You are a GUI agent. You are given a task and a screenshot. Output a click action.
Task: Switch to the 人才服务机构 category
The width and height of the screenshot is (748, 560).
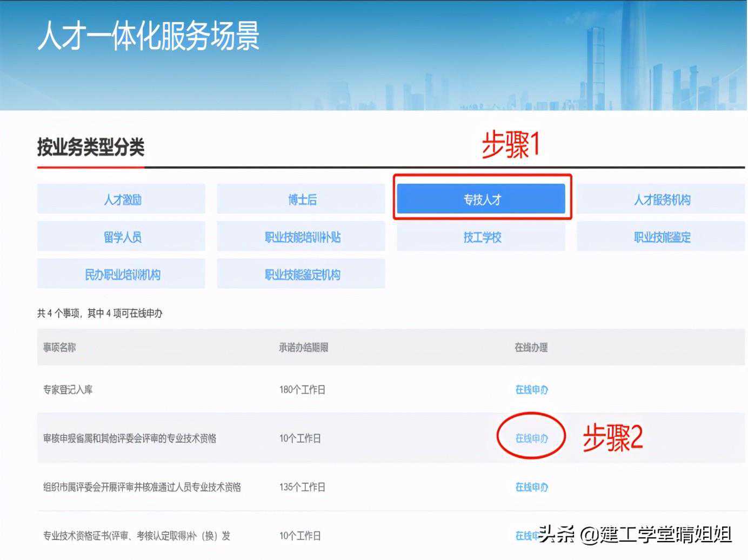pyautogui.click(x=661, y=199)
